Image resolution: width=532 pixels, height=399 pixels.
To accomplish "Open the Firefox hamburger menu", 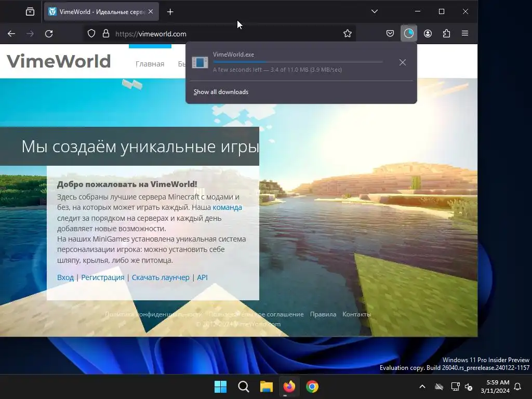I will click(465, 33).
